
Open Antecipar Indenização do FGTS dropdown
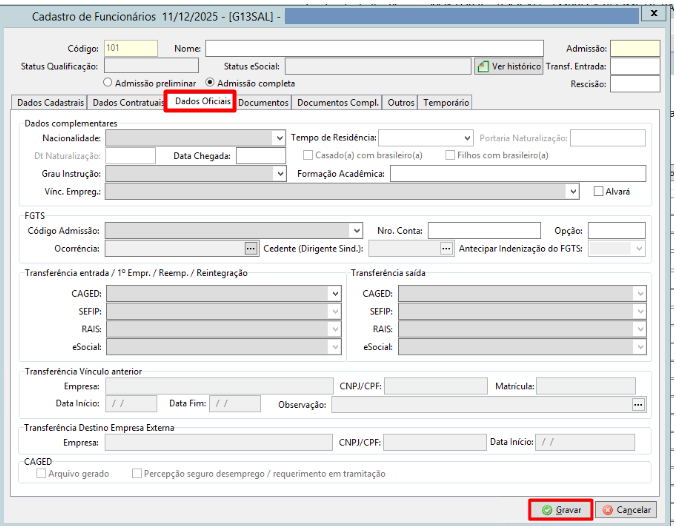click(x=639, y=249)
